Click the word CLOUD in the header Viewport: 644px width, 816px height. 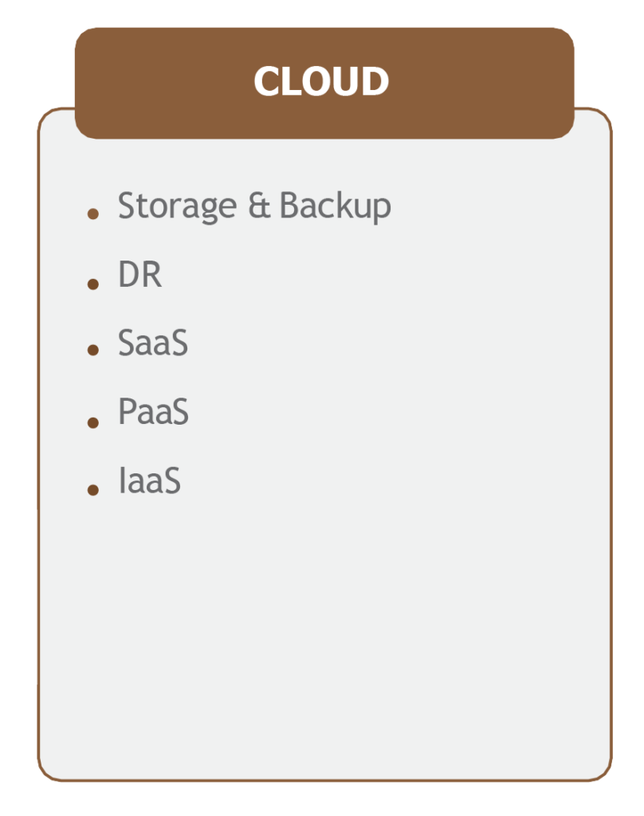(321, 82)
